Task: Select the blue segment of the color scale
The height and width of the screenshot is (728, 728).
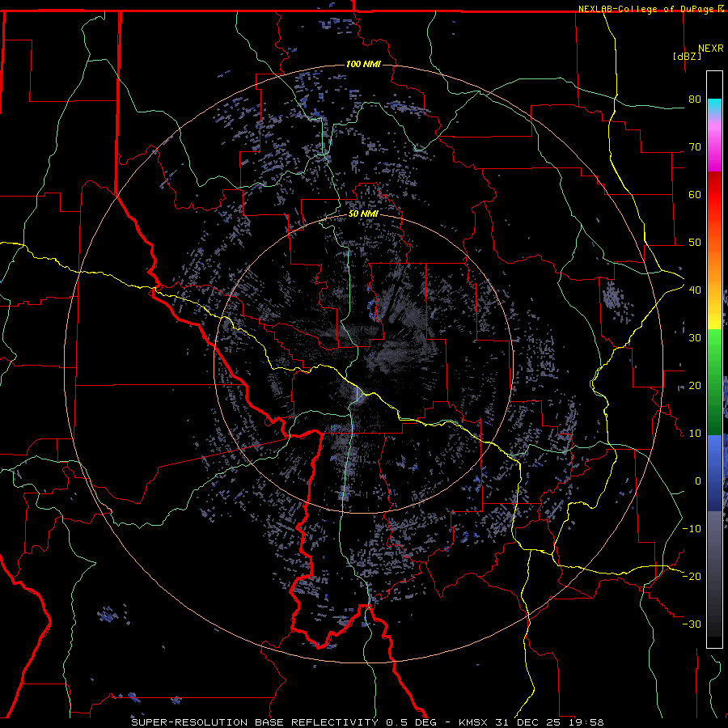Action: [714, 469]
